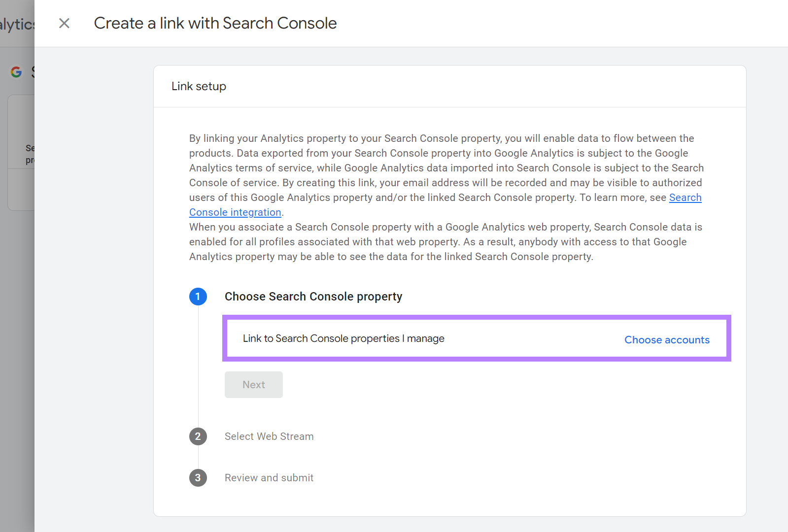Image resolution: width=788 pixels, height=532 pixels.
Task: Click the gray step 3 circle
Action: (198, 478)
